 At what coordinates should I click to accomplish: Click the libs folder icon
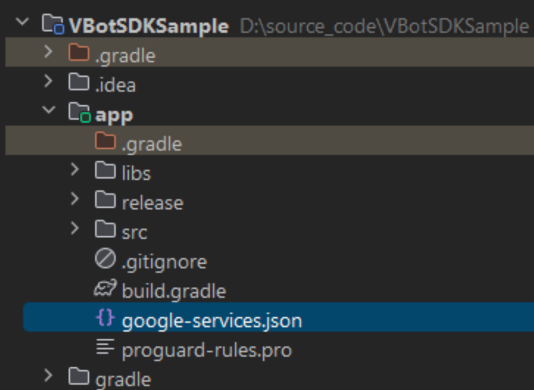105,170
